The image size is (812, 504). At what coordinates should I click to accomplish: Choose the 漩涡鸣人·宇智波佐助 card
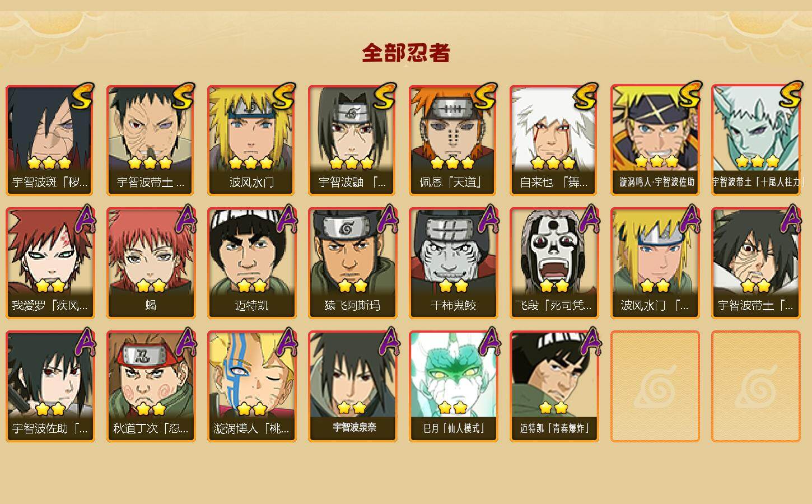coord(655,140)
